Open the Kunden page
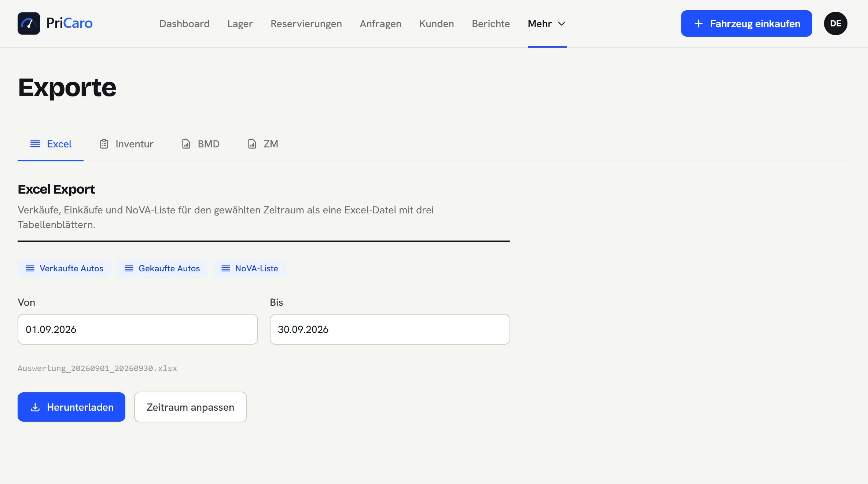Image resolution: width=868 pixels, height=484 pixels. click(x=437, y=23)
